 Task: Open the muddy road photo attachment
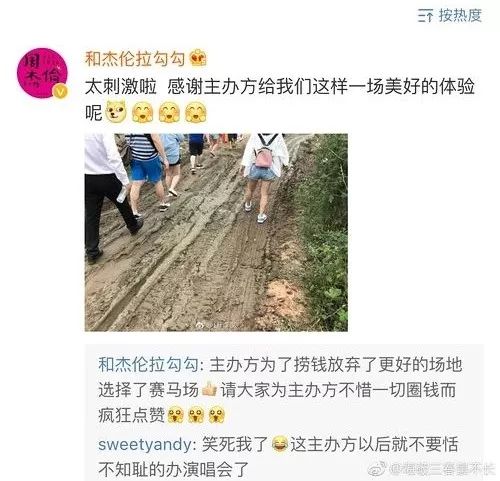point(216,232)
